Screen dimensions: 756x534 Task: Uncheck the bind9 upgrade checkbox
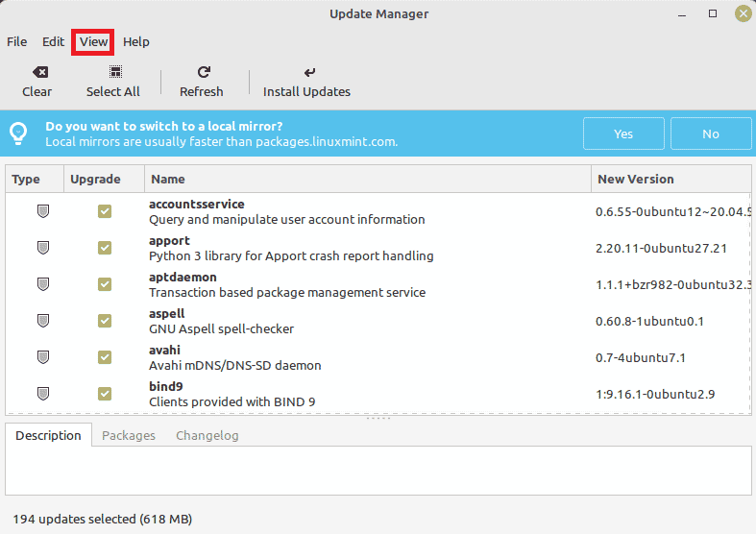tap(105, 394)
